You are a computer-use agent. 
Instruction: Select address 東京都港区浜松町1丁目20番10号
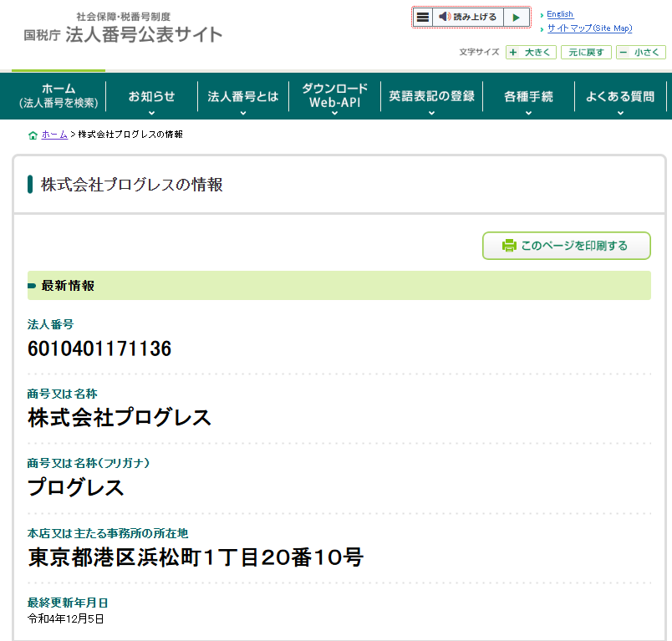point(196,557)
